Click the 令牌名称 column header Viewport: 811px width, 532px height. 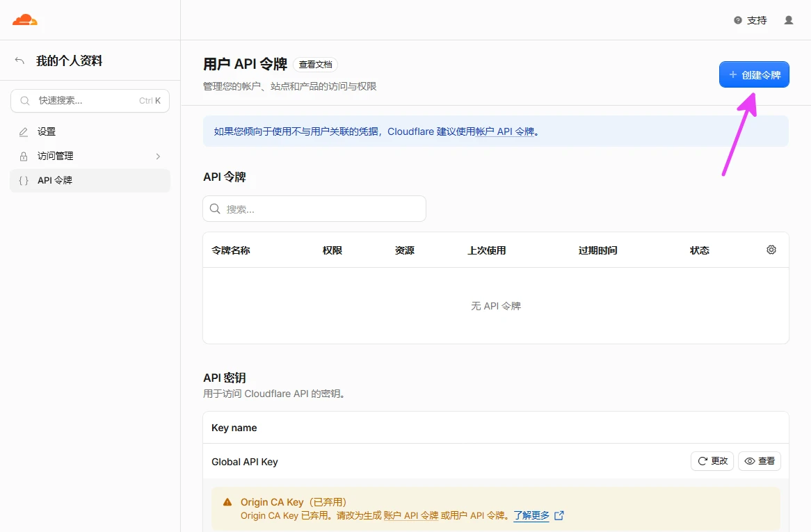tap(231, 250)
